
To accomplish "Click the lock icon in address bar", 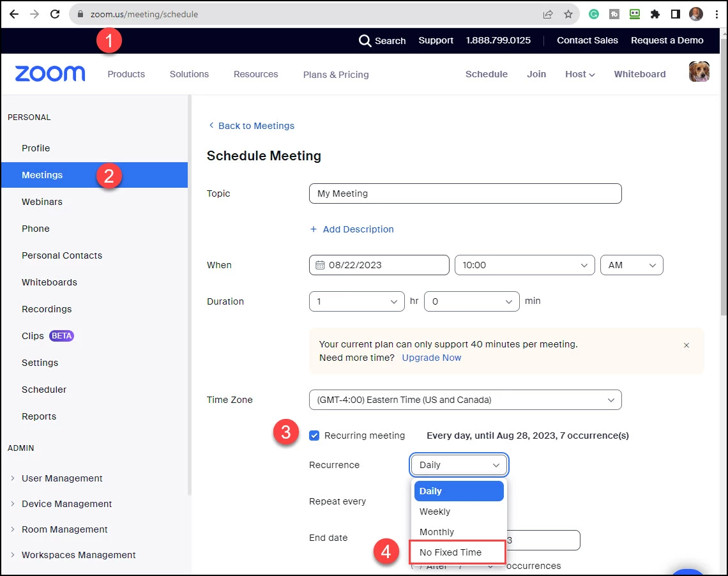I will click(x=80, y=15).
